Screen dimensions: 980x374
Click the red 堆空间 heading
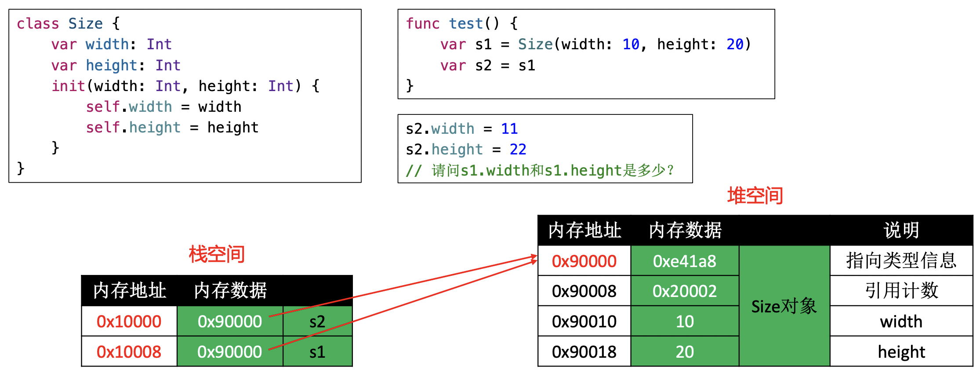[x=755, y=195]
